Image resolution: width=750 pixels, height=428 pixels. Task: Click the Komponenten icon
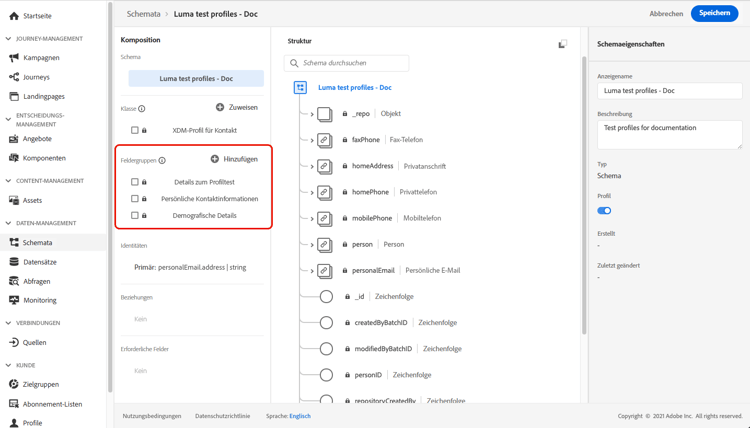(14, 158)
